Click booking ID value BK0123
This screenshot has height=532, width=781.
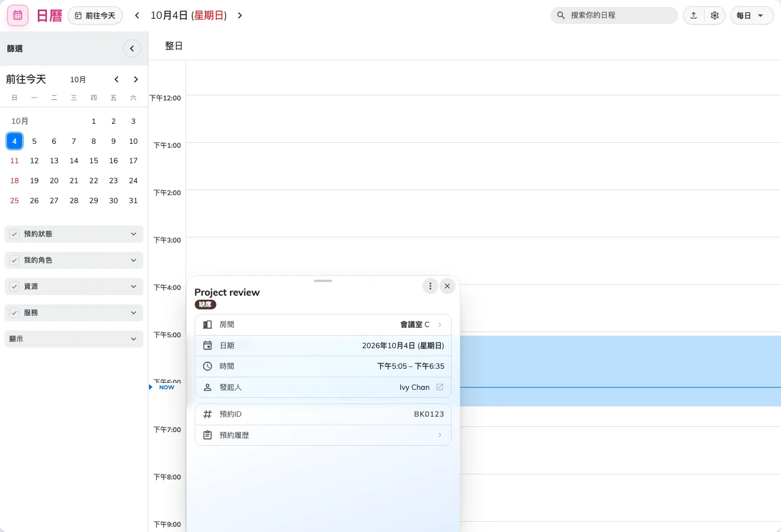pos(429,414)
